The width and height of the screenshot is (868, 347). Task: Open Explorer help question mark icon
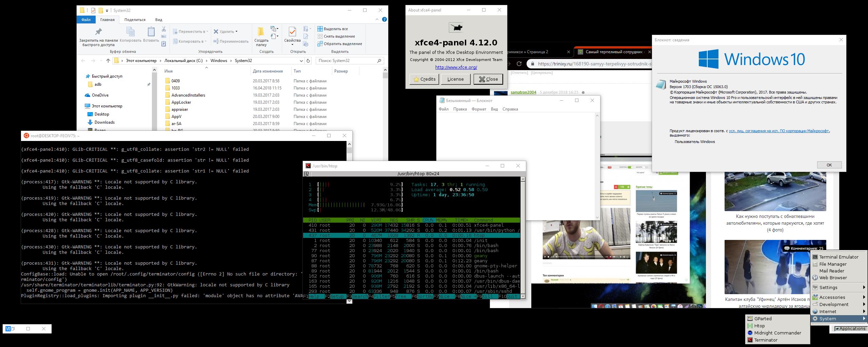[x=384, y=20]
